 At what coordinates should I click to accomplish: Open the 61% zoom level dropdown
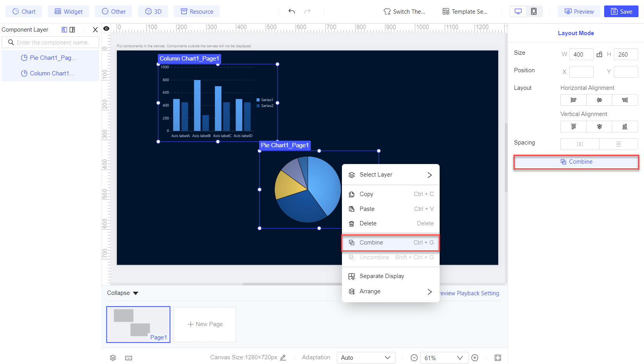tap(444, 358)
